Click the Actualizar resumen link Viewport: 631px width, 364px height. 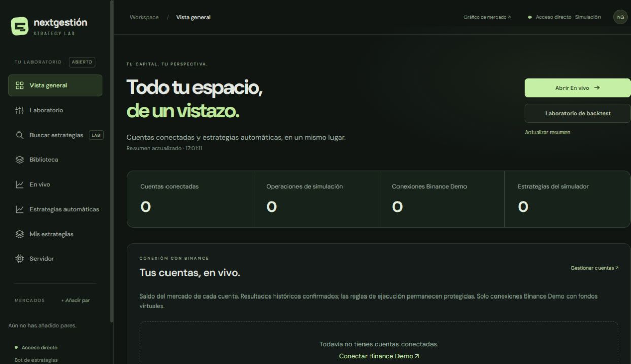[547, 133]
